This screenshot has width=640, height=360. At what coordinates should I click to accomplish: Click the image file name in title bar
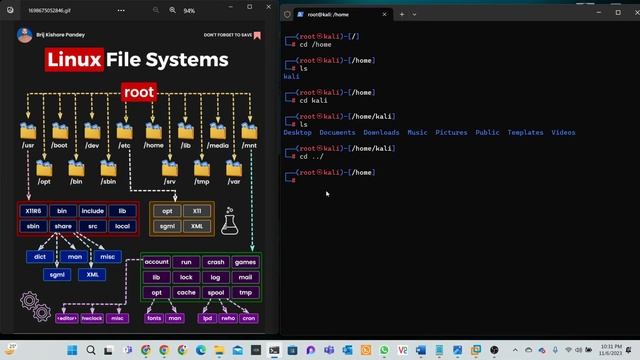pyautogui.click(x=49, y=10)
